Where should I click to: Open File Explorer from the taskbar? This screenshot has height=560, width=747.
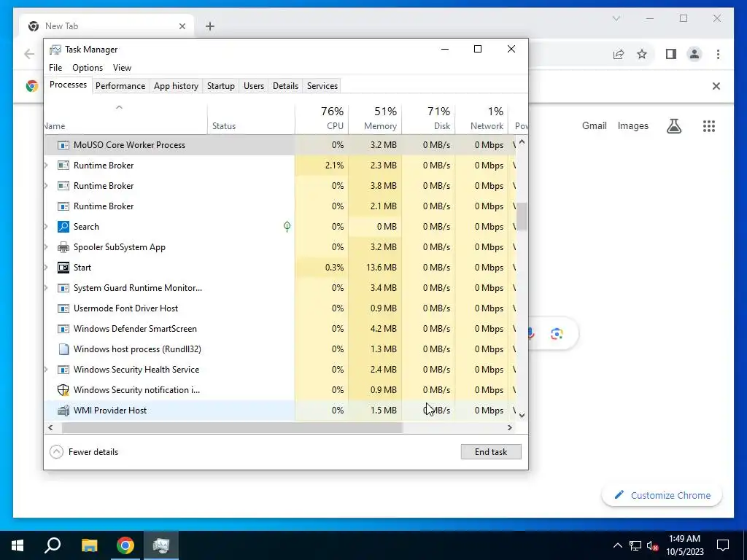click(x=89, y=545)
